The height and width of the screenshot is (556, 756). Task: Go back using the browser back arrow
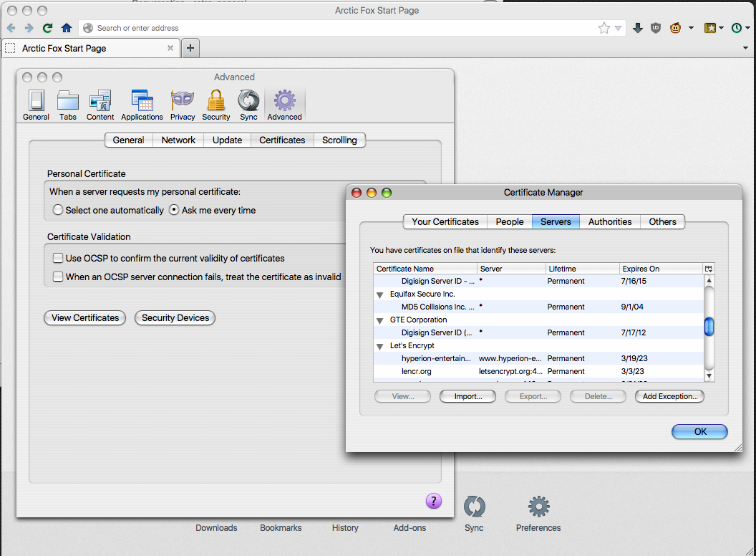coord(11,28)
